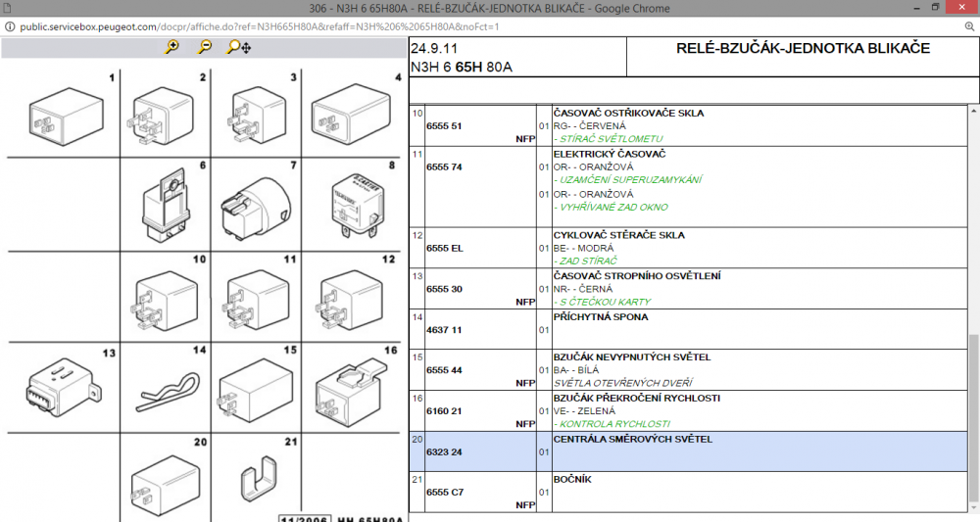This screenshot has width=980, height=522.
Task: Click part number 6555 74
Action: [444, 166]
